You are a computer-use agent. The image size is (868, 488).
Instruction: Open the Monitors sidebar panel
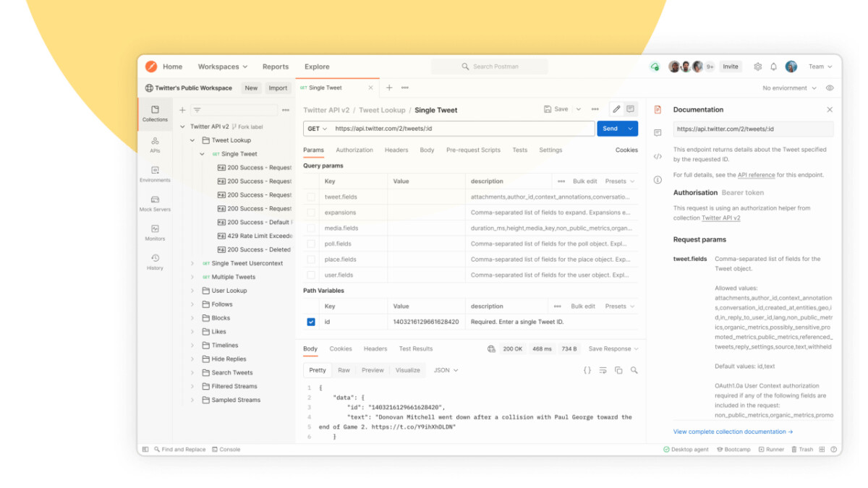pyautogui.click(x=155, y=234)
